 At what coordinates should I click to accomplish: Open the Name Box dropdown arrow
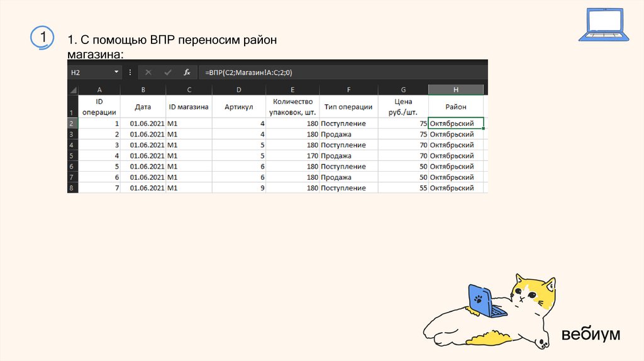click(116, 72)
